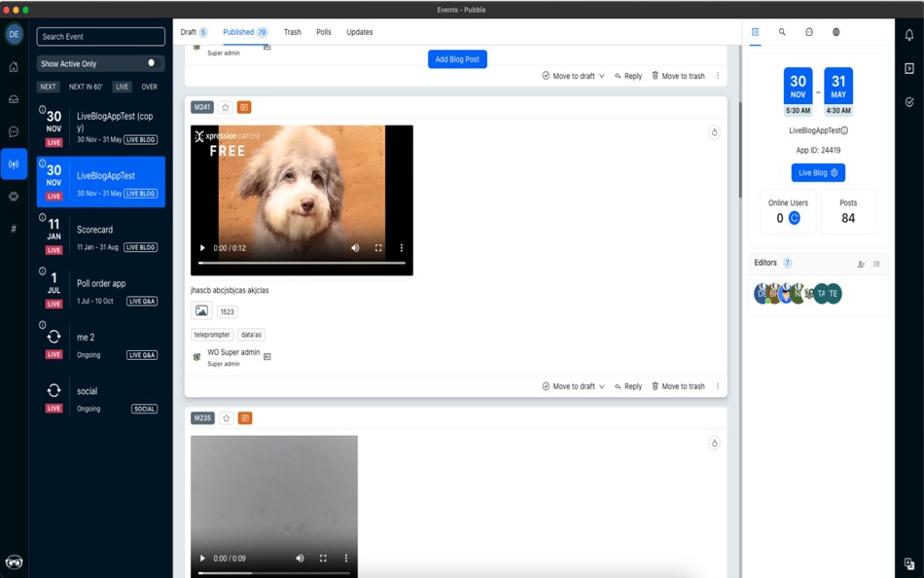Click the Search Event input field
The height and width of the screenshot is (578, 924).
click(x=100, y=36)
